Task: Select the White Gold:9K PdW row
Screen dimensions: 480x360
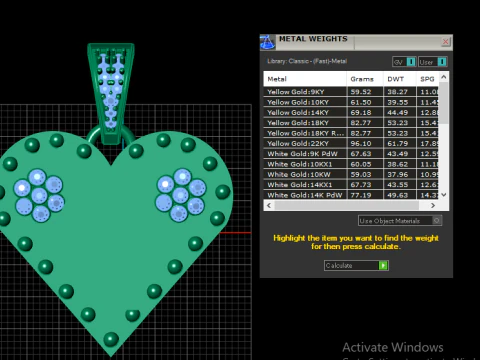Action: 351,154
